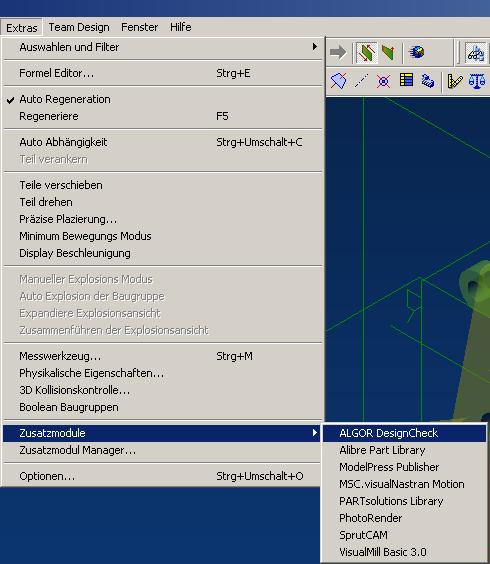Select the reference plane insert icon
The image size is (490, 564).
point(339,81)
